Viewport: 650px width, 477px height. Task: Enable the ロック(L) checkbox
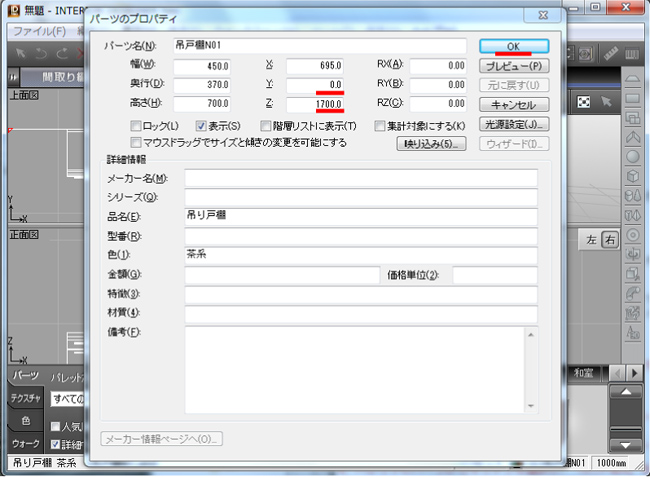pyautogui.click(x=136, y=126)
